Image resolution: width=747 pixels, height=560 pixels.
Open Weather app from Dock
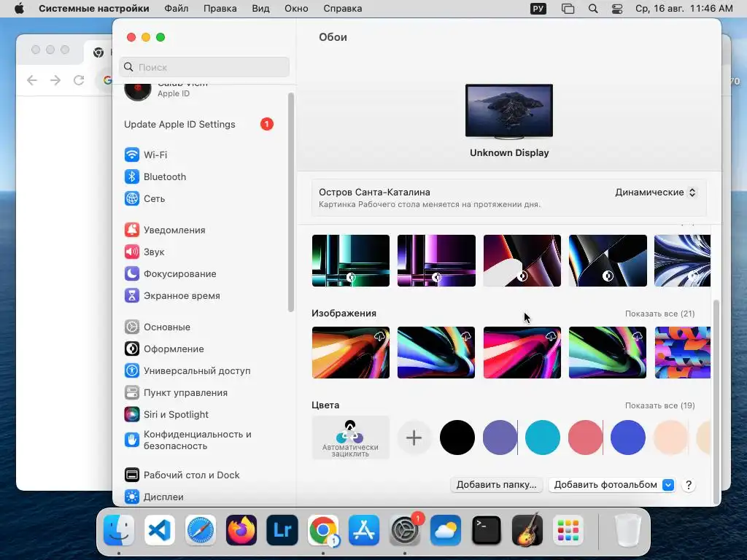click(x=446, y=530)
